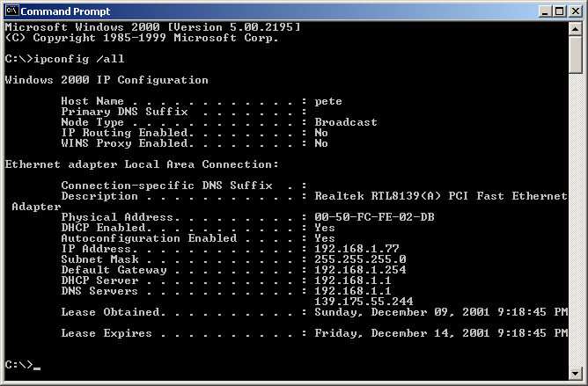
Task: Click the vertical scrollbar thumb
Action: pos(575,55)
